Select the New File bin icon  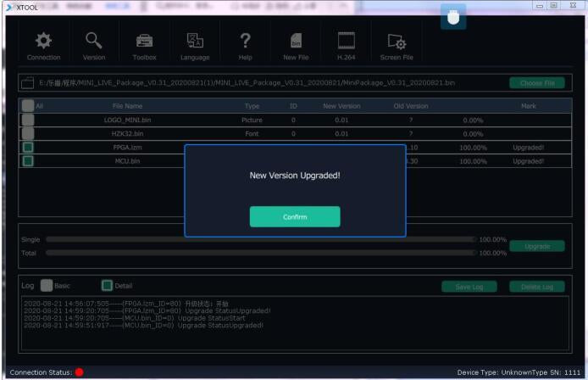pyautogui.click(x=296, y=41)
